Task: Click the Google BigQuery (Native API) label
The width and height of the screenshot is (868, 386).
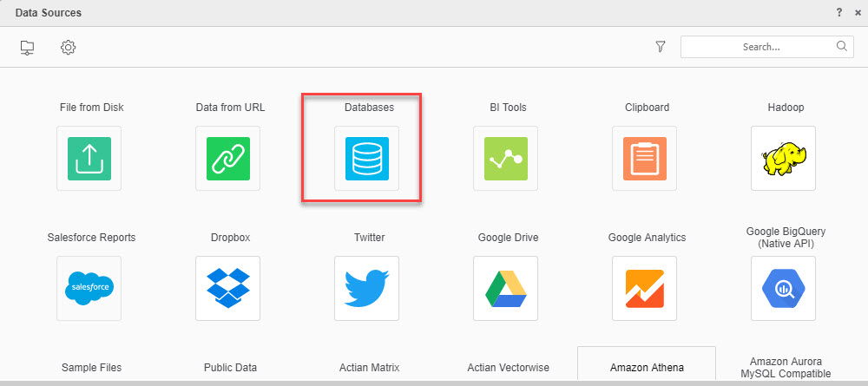Action: point(786,238)
